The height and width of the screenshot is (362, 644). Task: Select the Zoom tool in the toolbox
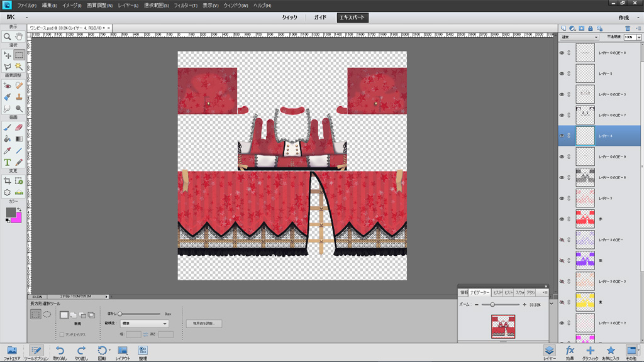[x=8, y=36]
